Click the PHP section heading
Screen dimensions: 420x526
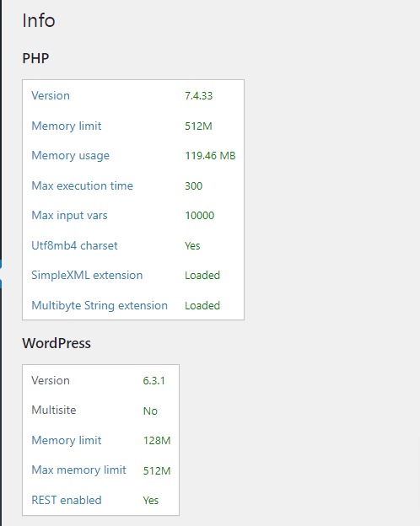point(35,58)
